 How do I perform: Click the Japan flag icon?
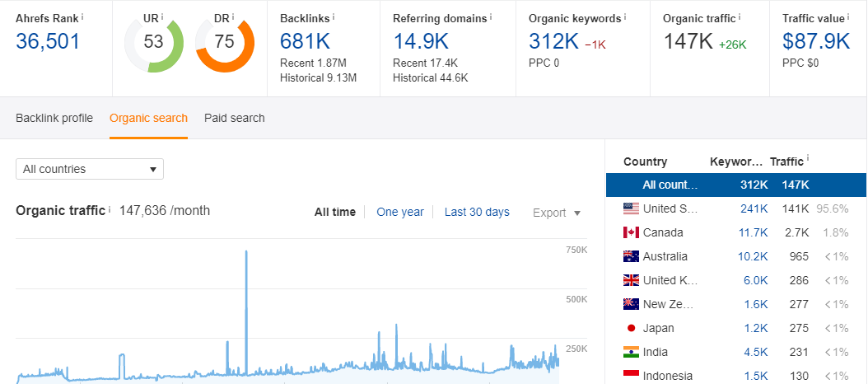coord(631,328)
